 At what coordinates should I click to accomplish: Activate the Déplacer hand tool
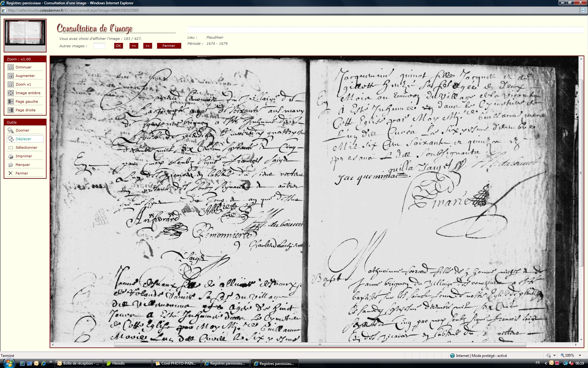(x=11, y=139)
